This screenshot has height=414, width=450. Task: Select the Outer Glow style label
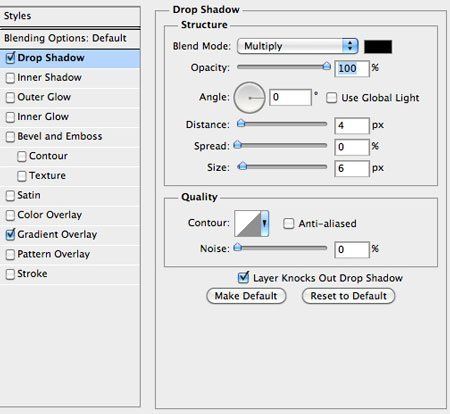click(44, 97)
